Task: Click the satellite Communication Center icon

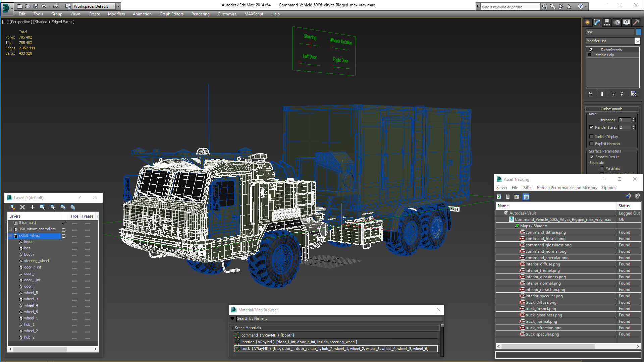Action: [561, 6]
